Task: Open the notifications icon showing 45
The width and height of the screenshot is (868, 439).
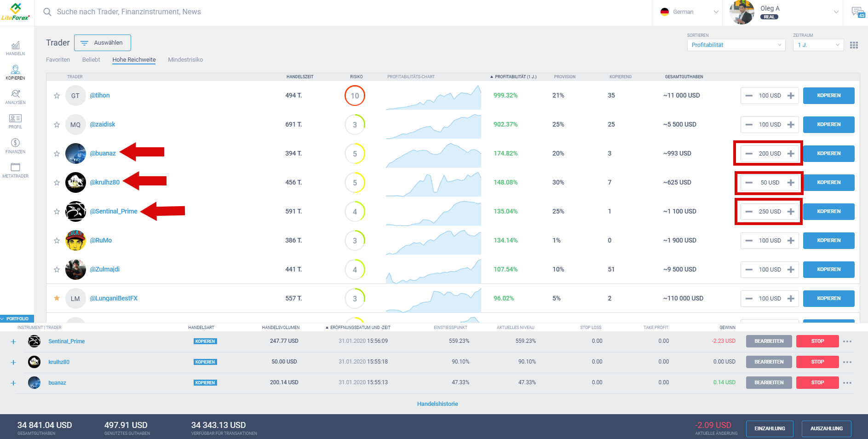Action: (x=857, y=12)
